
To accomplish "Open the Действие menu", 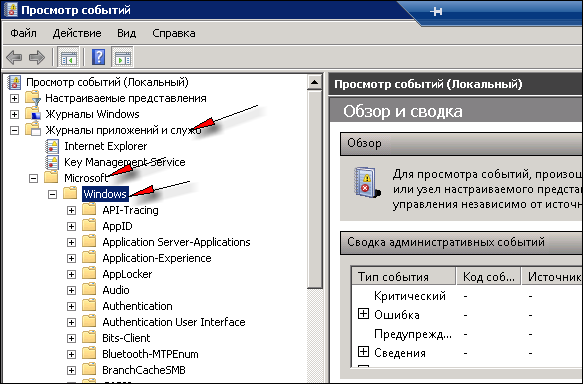I will tap(77, 33).
